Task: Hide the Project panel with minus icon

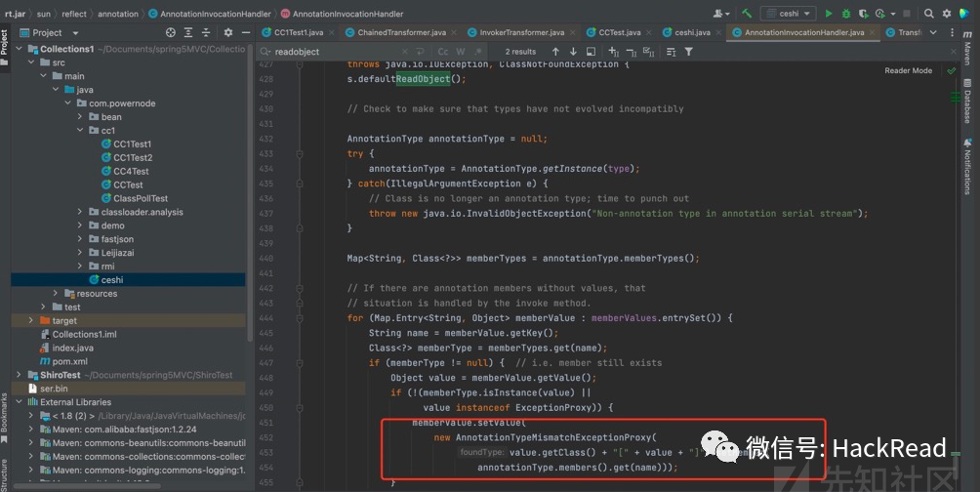Action: point(246,32)
